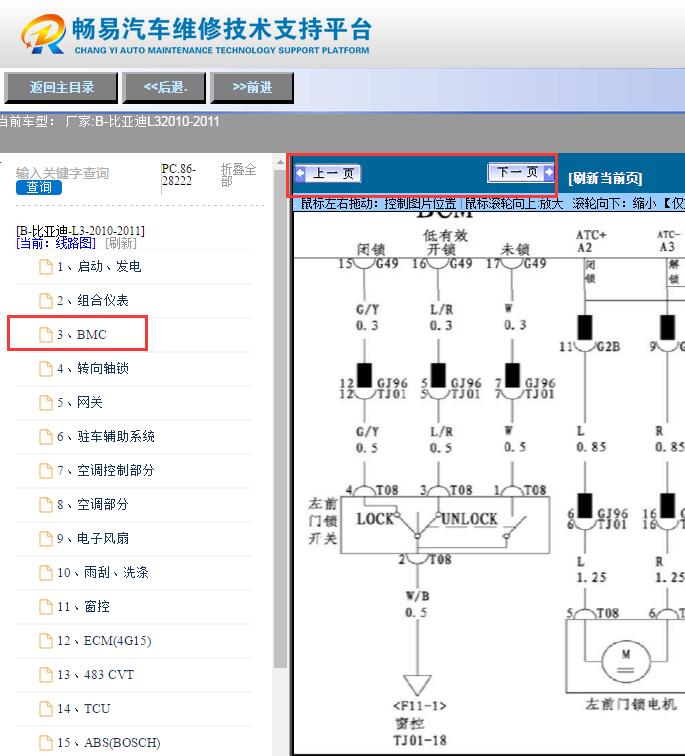This screenshot has width=685, height=756.
Task: Click the LOCK label in the wiring diagram
Action: click(x=375, y=519)
